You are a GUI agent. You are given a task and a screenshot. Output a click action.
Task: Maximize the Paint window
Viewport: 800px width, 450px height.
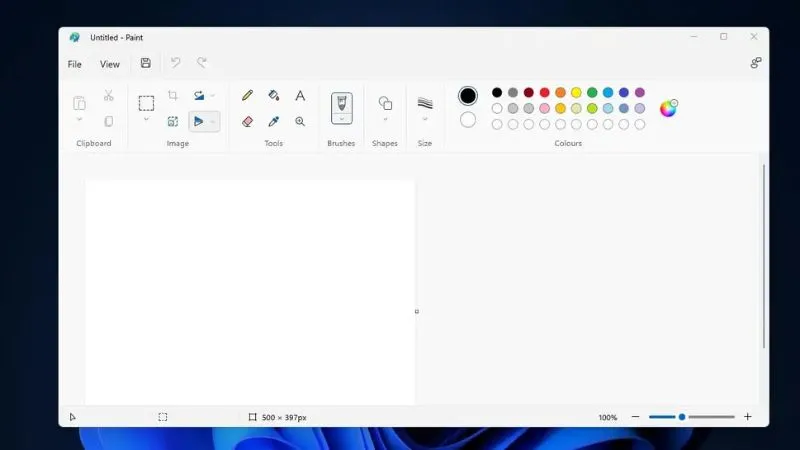point(723,37)
